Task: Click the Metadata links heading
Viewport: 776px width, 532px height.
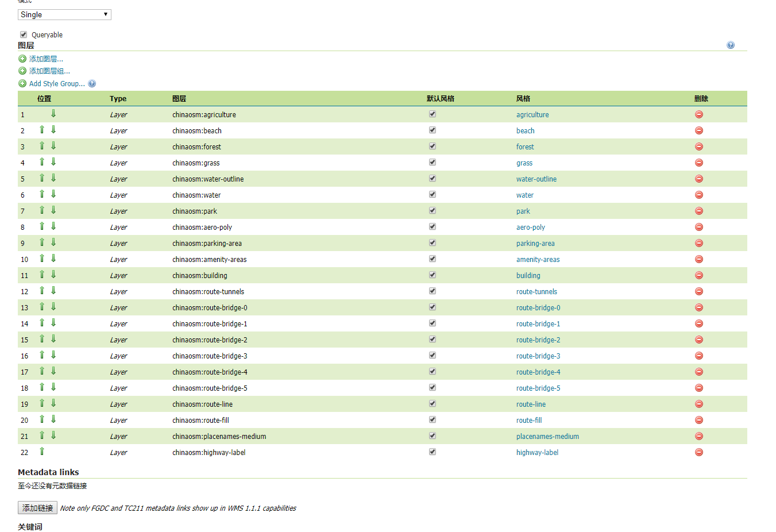Action: 48,472
